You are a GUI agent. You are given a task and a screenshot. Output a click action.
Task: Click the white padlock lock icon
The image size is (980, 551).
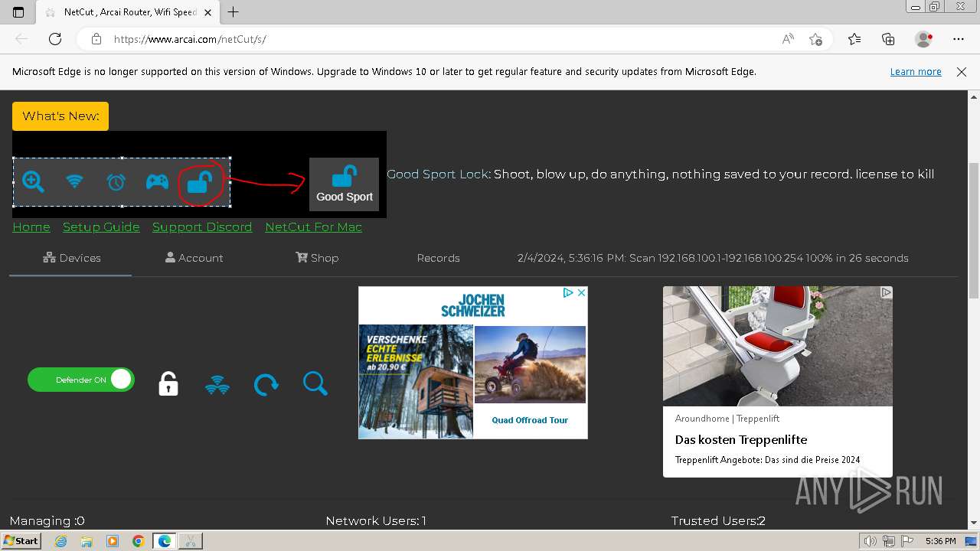(168, 383)
